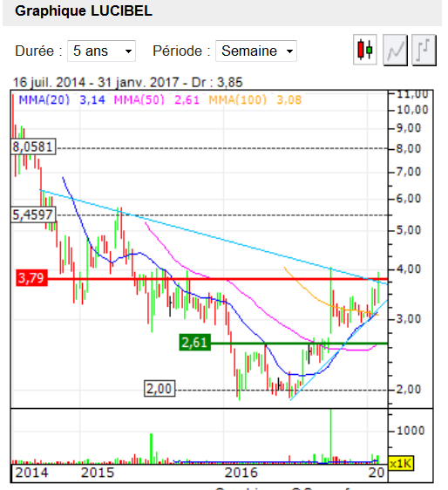448x490 pixels.
Task: Click the Durée label text
Action: pyautogui.click(x=38, y=51)
